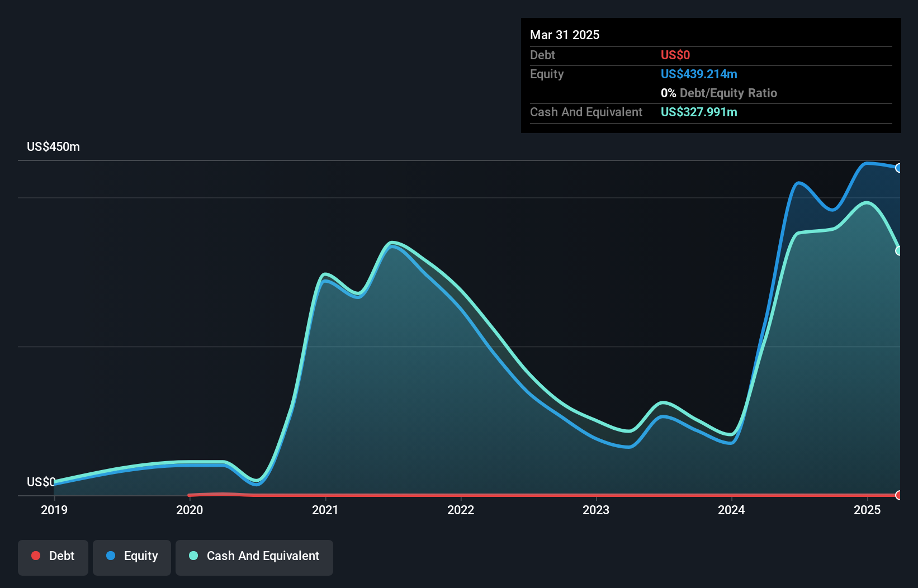Click the Debt row label in tooltip

pos(542,55)
